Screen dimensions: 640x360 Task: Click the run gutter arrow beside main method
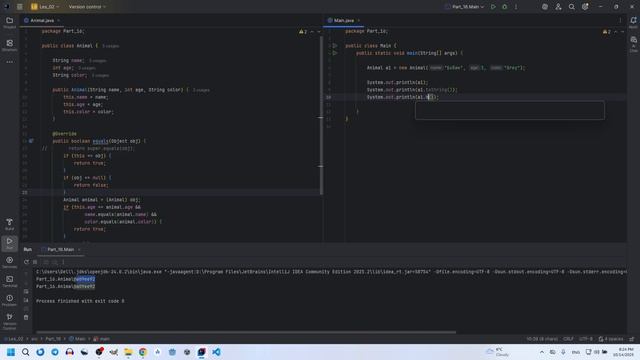click(x=335, y=53)
